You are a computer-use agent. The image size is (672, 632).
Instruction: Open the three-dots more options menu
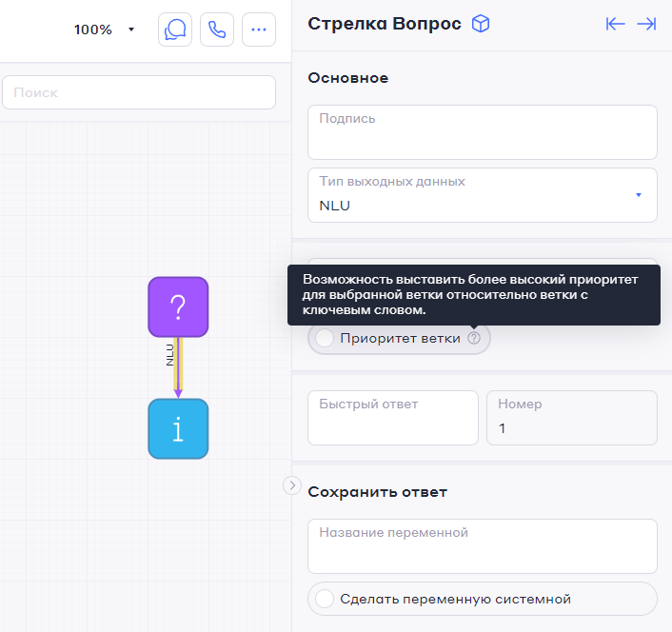tap(259, 30)
